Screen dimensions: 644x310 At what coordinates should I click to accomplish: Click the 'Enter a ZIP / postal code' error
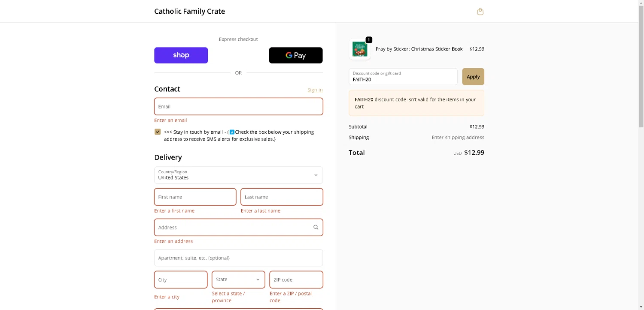coord(291,297)
